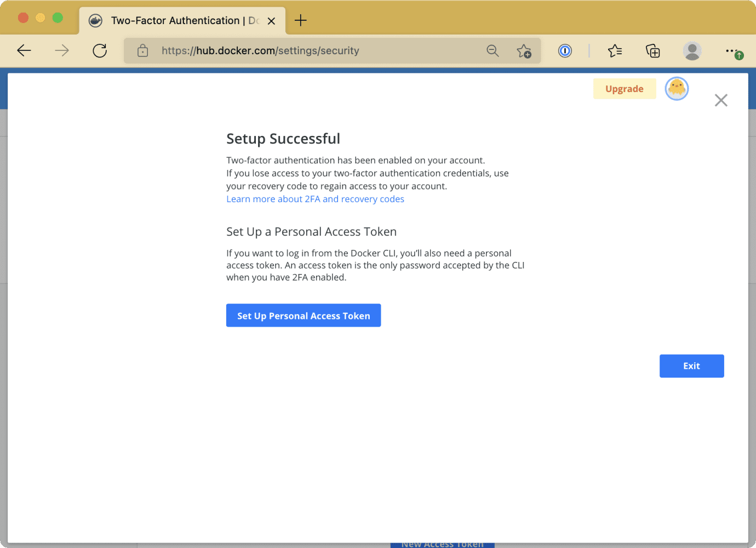
Task: Click the browser forward arrow
Action: [62, 51]
